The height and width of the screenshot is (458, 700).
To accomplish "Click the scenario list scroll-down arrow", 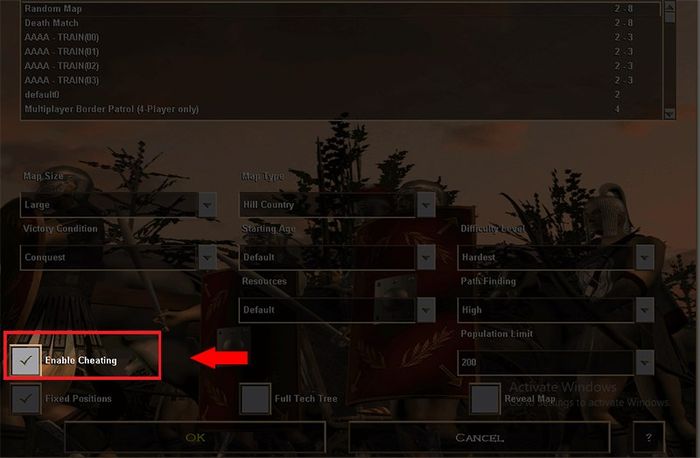I will click(669, 114).
